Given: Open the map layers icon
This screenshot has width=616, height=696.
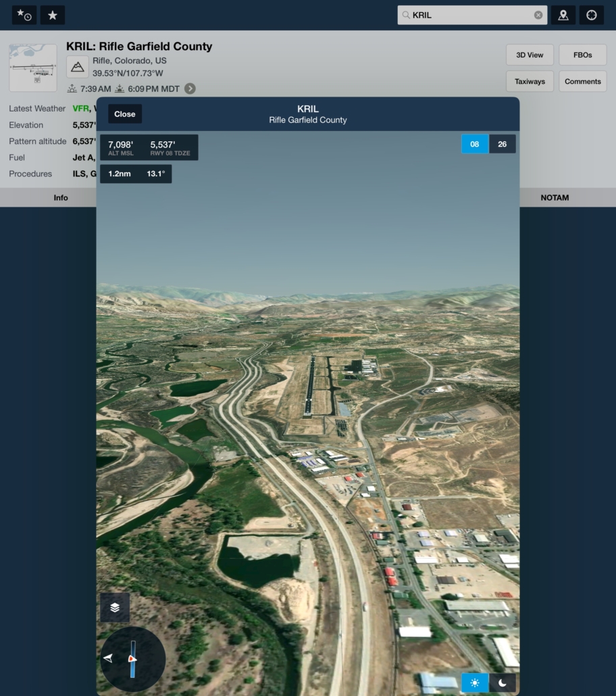Looking at the screenshot, I should click(x=115, y=607).
